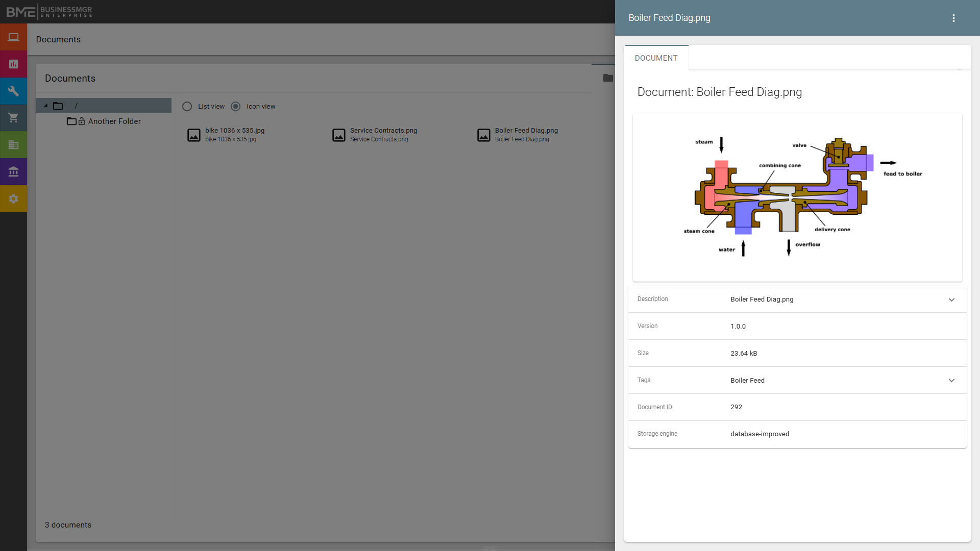Image resolution: width=980 pixels, height=551 pixels.
Task: Click the building company sidebar icon
Action: (x=13, y=145)
